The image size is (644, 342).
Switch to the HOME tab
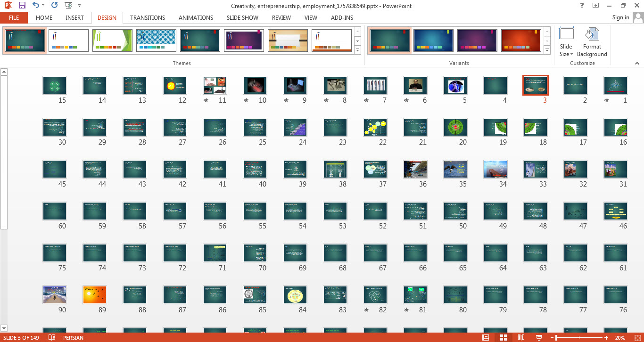[x=44, y=17]
